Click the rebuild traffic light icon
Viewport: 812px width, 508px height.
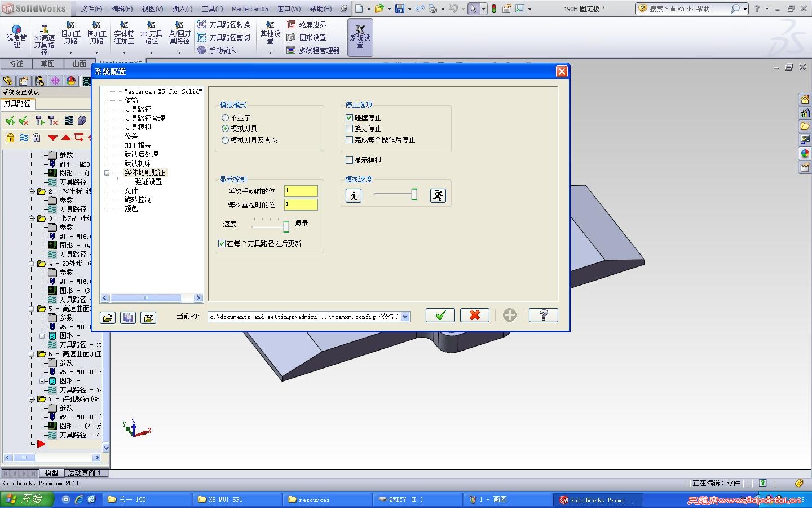pos(494,8)
